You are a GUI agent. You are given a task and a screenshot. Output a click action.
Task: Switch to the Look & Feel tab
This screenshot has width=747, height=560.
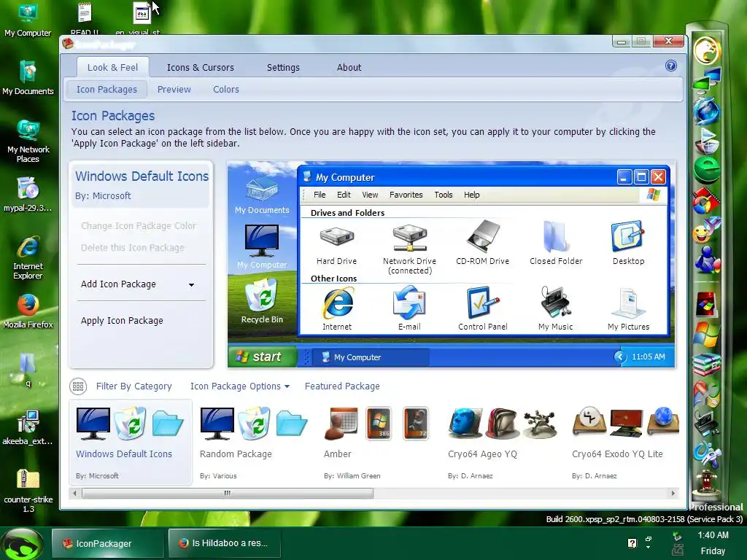click(113, 68)
